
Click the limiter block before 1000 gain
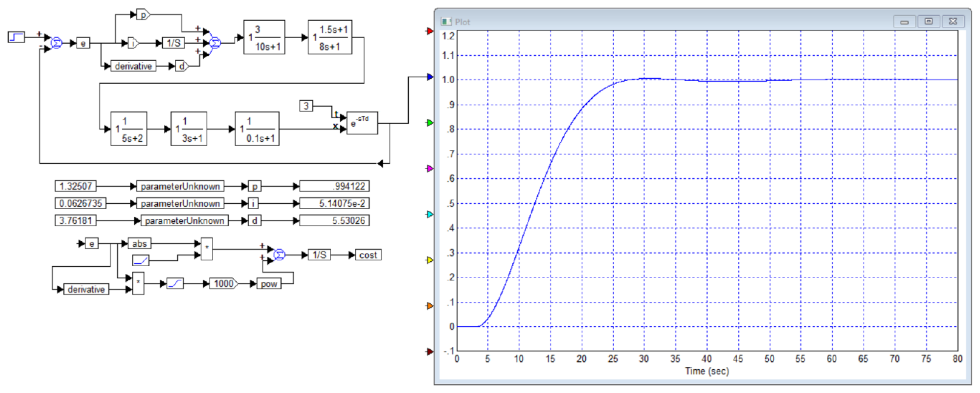pyautogui.click(x=175, y=284)
